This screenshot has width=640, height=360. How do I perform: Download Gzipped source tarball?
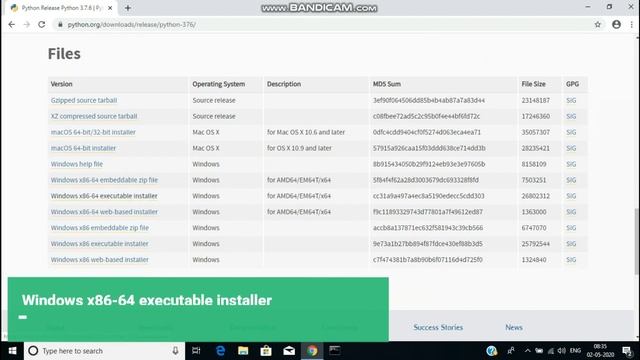pos(84,100)
